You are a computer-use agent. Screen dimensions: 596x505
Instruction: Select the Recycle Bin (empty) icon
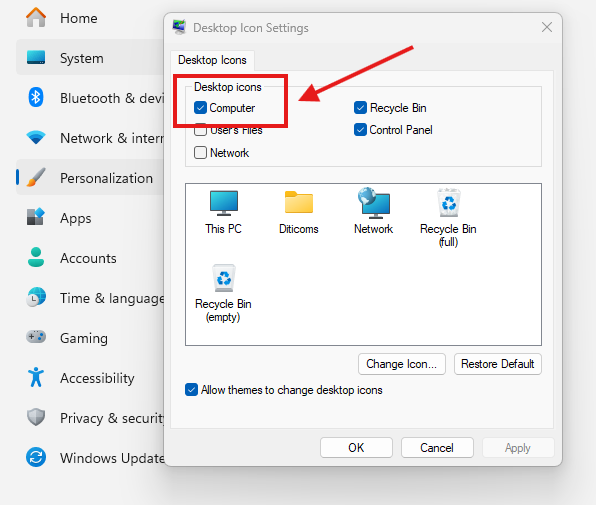pyautogui.click(x=224, y=278)
